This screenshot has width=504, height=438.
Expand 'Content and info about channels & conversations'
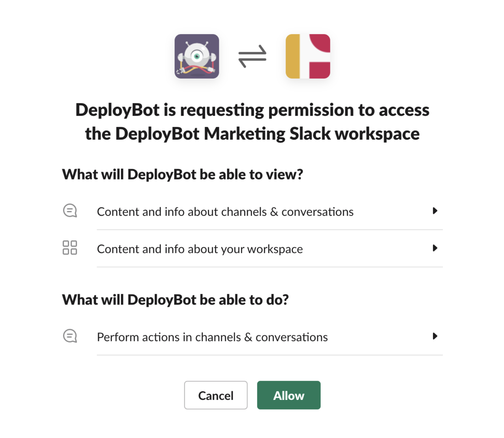[x=225, y=211]
